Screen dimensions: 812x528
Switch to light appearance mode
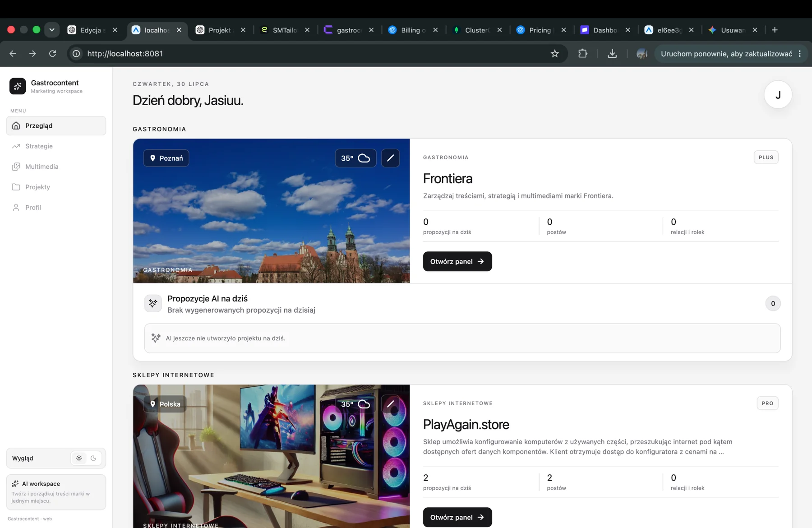click(x=79, y=458)
